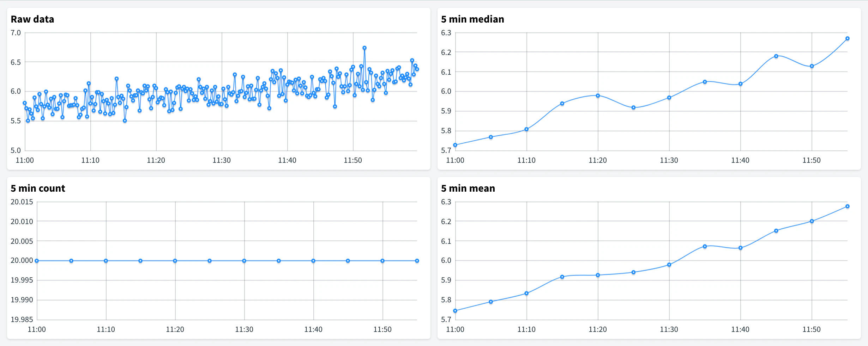
Task: Click the 11:10 data point in 5 min median chart
Action: (x=526, y=129)
